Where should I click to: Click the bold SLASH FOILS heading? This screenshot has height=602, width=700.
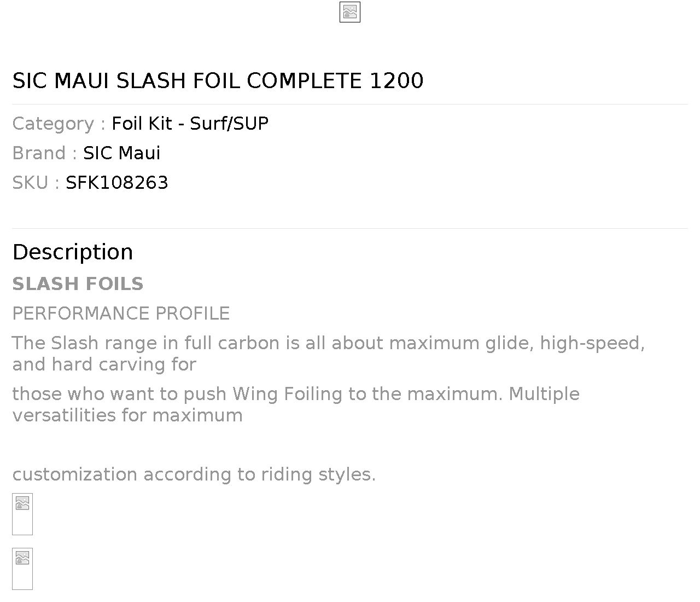78,284
